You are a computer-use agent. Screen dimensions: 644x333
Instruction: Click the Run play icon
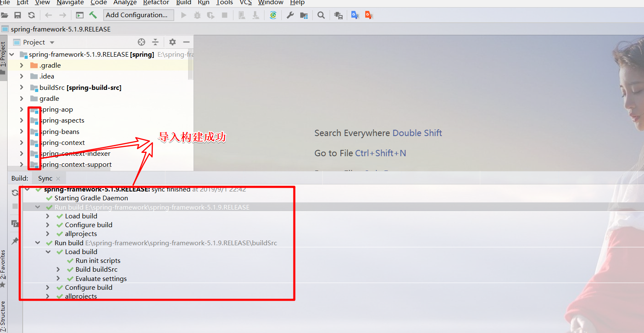(x=183, y=15)
